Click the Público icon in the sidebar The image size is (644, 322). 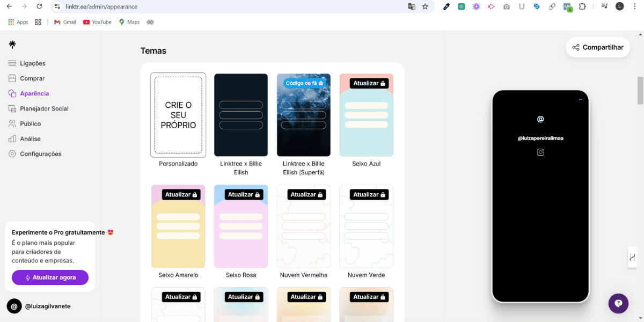point(11,123)
